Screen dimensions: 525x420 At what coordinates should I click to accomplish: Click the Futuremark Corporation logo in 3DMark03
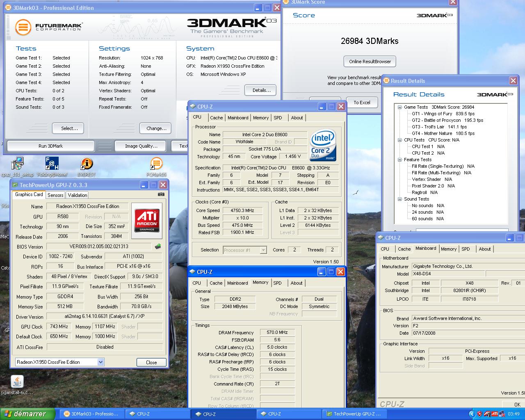tap(48, 27)
